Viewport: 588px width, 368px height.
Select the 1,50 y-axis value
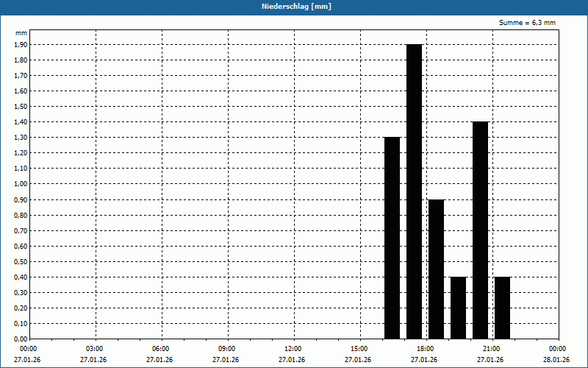click(x=21, y=107)
